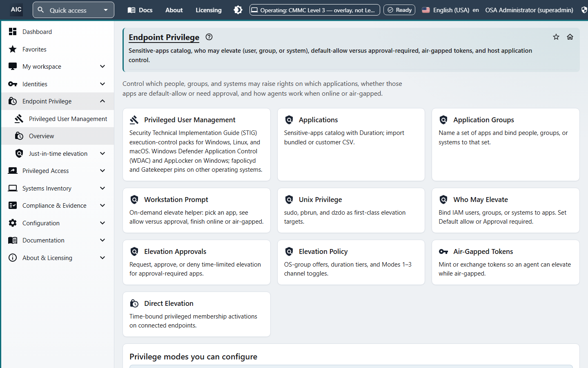Open the Elevation Policy card
Screen dimensions: 588x368
(x=351, y=262)
